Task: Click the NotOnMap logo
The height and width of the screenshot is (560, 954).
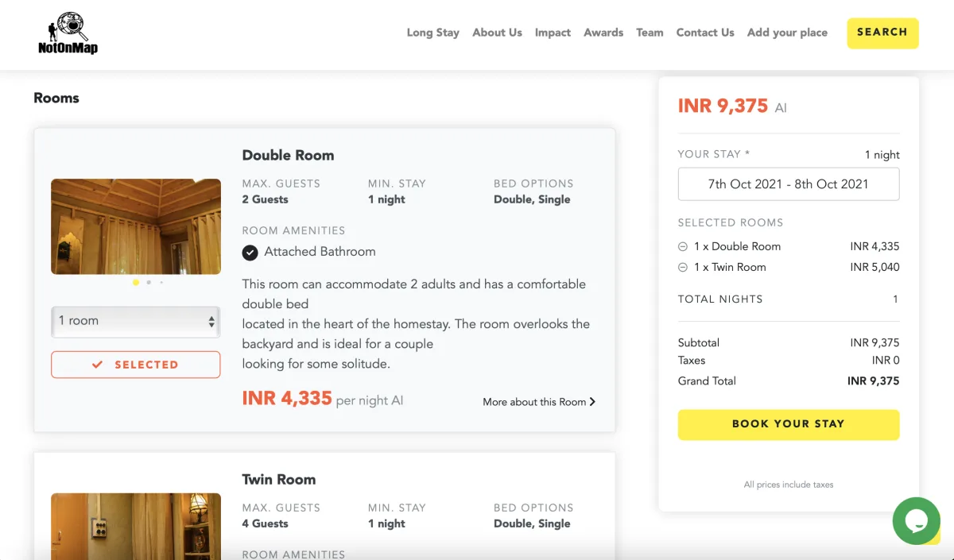Action: (x=68, y=33)
